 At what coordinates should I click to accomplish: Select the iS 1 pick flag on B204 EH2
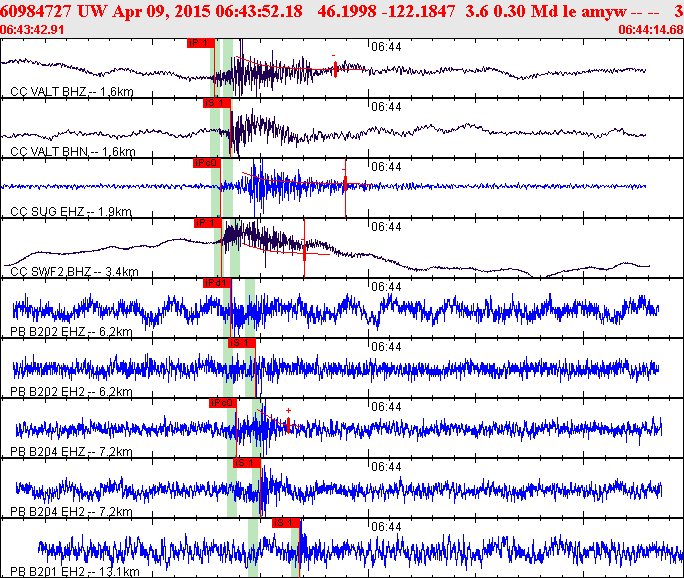(x=247, y=463)
